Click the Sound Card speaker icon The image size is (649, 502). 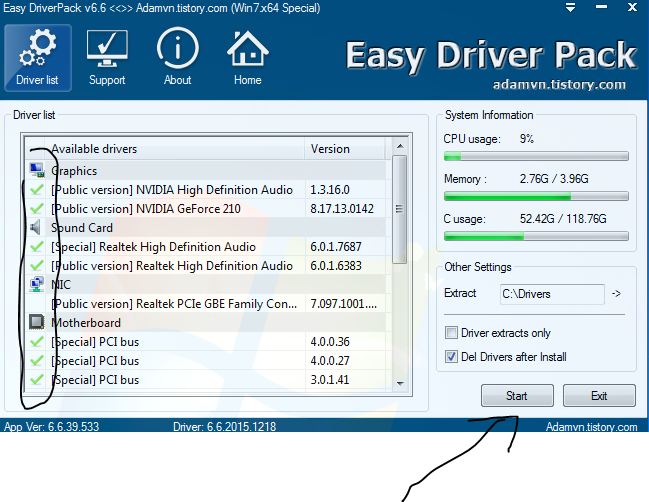click(x=36, y=227)
